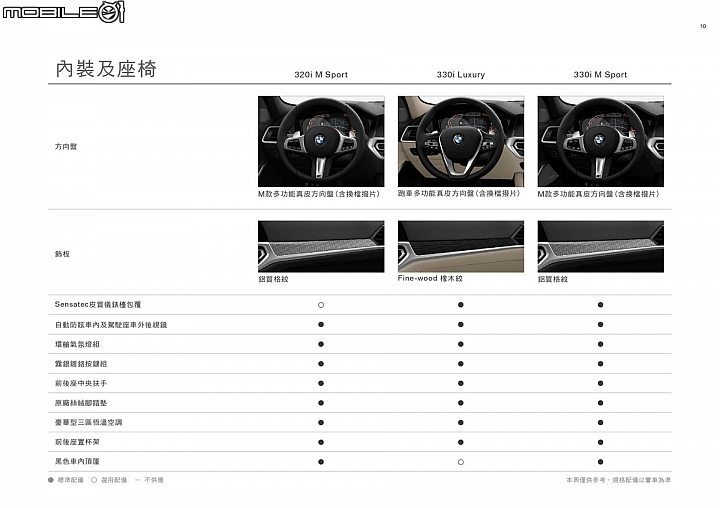Click 自動防眩 row dot under 330i M Sport
The width and height of the screenshot is (720, 508).
(601, 325)
